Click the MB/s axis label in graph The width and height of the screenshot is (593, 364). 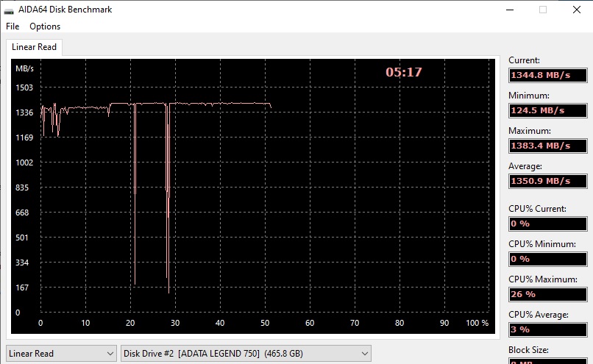[24, 68]
